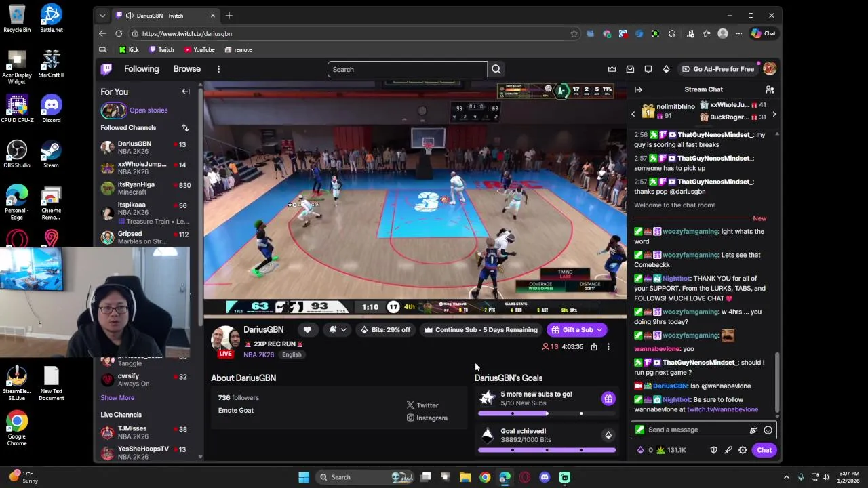
Task: Open Twitch notifications inbox
Action: (x=630, y=69)
